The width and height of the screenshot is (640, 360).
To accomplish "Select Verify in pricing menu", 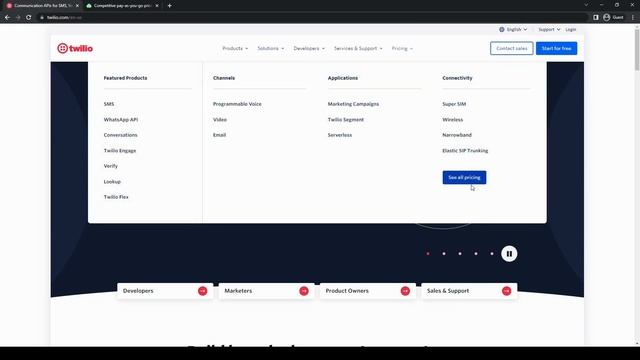I will (x=111, y=166).
